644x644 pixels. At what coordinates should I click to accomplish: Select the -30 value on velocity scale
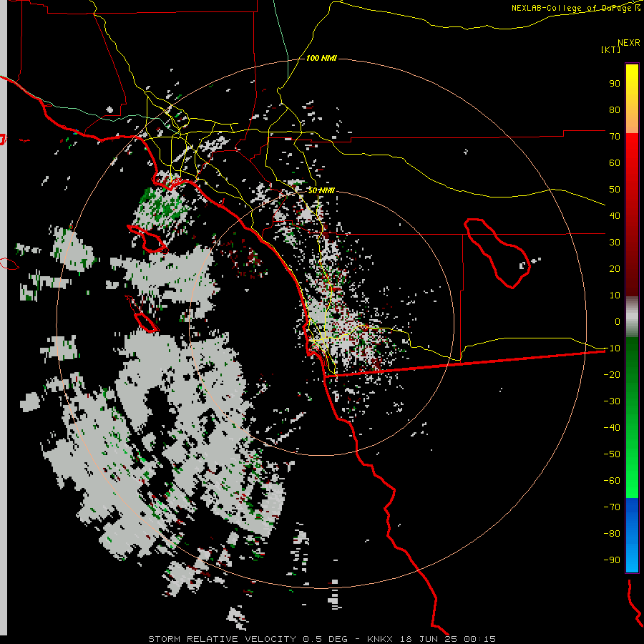pyautogui.click(x=612, y=401)
